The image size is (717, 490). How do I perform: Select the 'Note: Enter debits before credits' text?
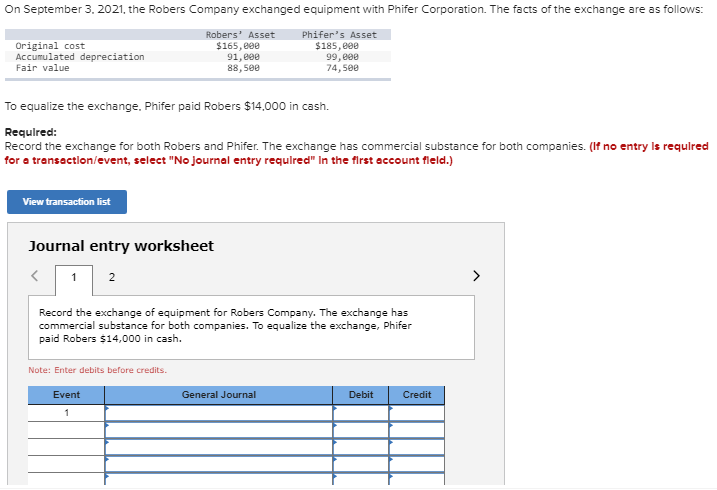click(97, 370)
